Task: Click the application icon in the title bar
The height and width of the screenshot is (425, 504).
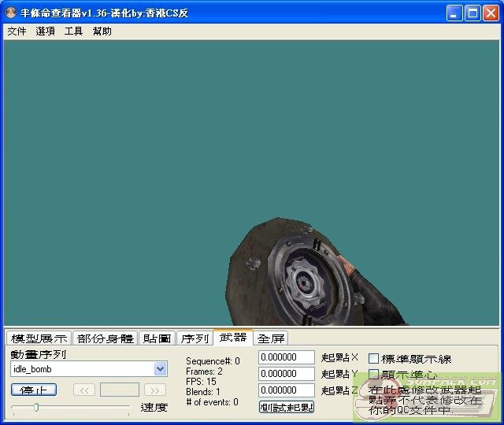Action: [11, 13]
